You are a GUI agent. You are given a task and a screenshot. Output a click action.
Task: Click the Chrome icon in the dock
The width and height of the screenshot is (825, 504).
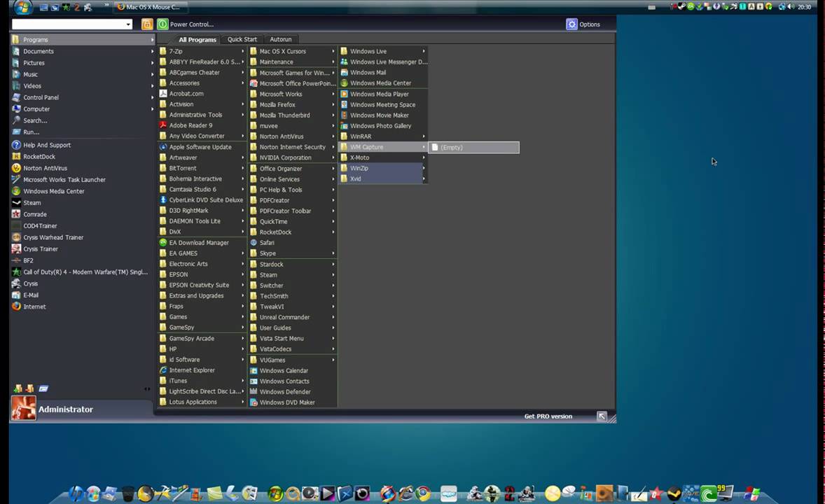tap(423, 493)
